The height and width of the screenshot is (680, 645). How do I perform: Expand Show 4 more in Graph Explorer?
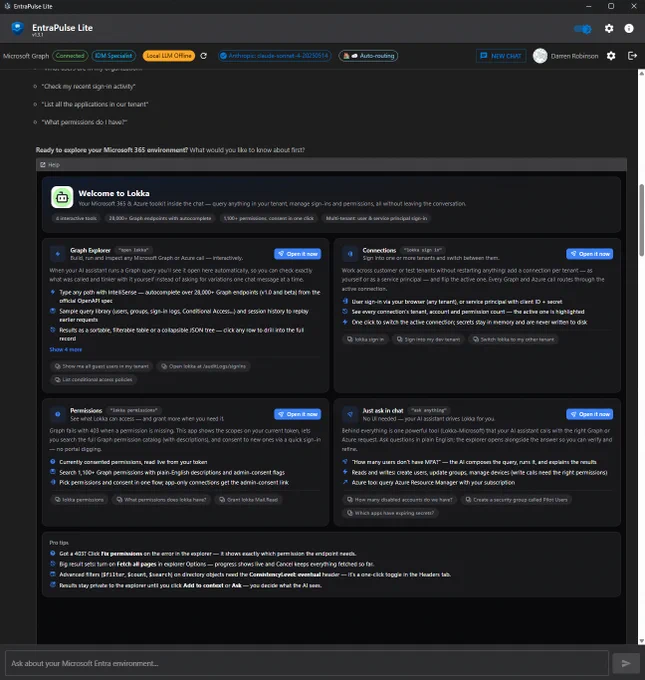point(65,350)
